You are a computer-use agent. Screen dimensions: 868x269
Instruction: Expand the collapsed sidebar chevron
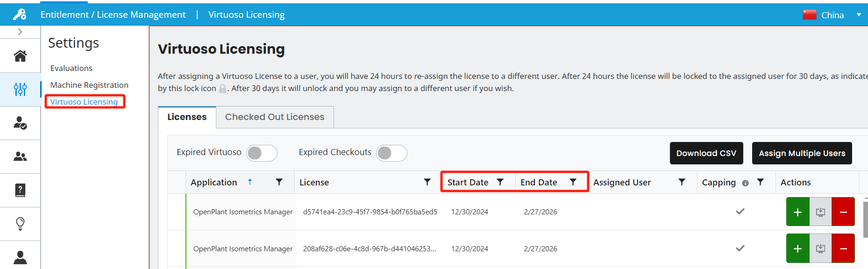pos(20,32)
